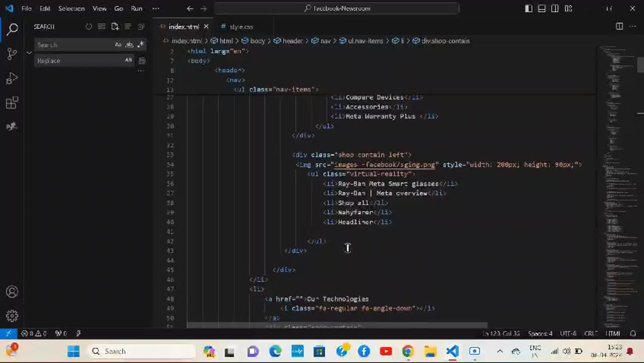The width and height of the screenshot is (644, 363).
Task: Open the Run and Debug view
Action: click(x=12, y=79)
